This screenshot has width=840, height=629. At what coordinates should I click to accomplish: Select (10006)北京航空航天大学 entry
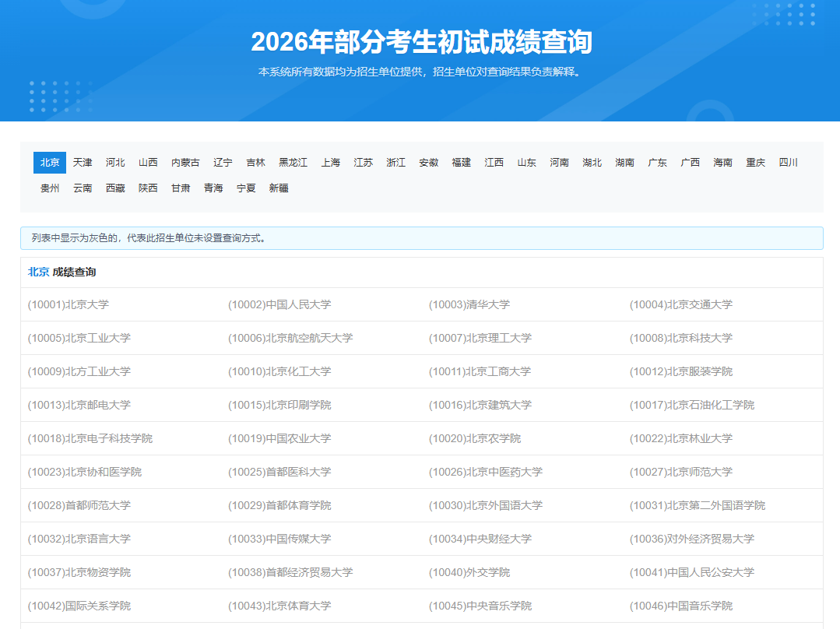tap(290, 338)
